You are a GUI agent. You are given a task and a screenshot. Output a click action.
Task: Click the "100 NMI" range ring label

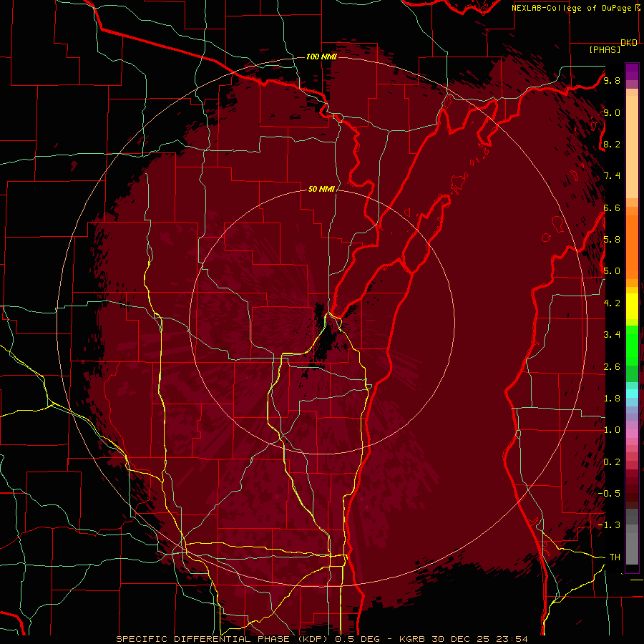[321, 57]
